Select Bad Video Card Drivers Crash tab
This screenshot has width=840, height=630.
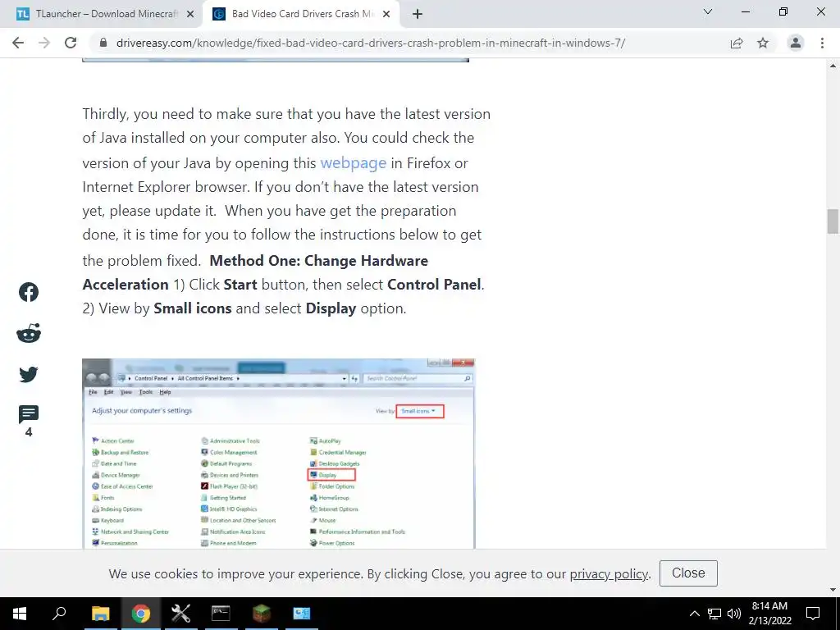click(x=301, y=15)
